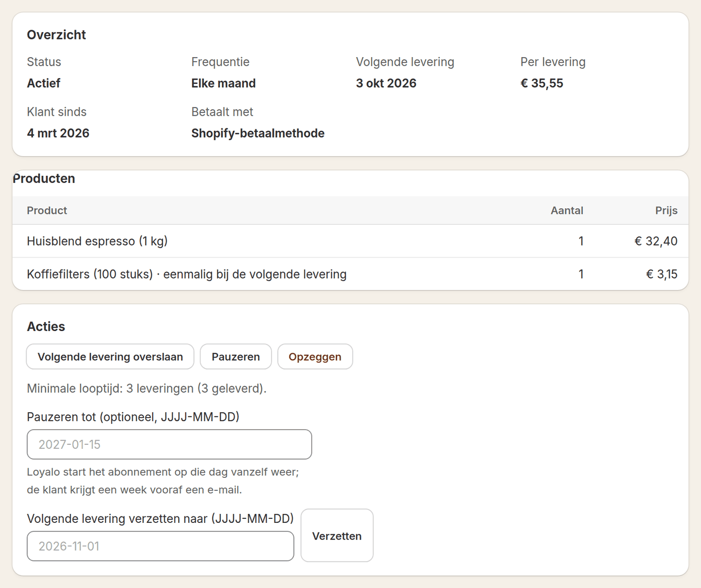Click the Actief status value
This screenshot has width=701, height=588.
pyautogui.click(x=44, y=83)
